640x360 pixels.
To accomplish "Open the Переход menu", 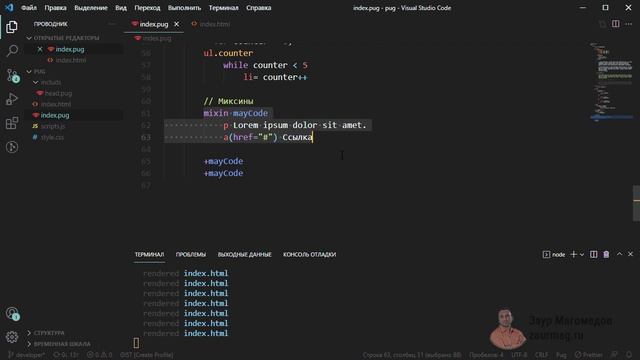I will [x=147, y=8].
